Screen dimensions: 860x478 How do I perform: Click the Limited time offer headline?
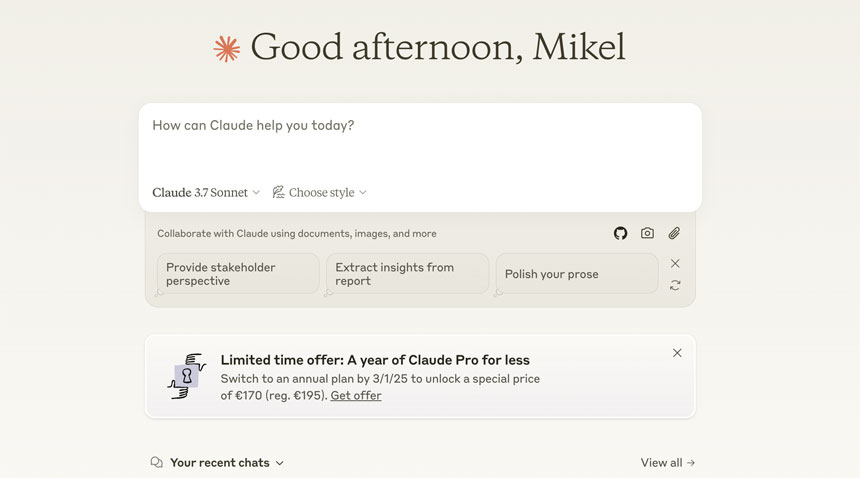click(375, 360)
